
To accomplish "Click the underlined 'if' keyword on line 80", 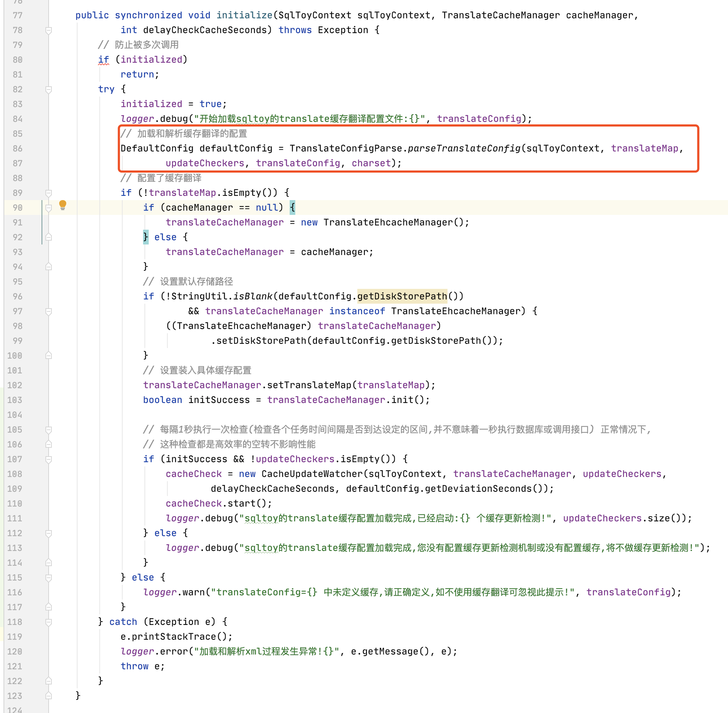I will 103,60.
